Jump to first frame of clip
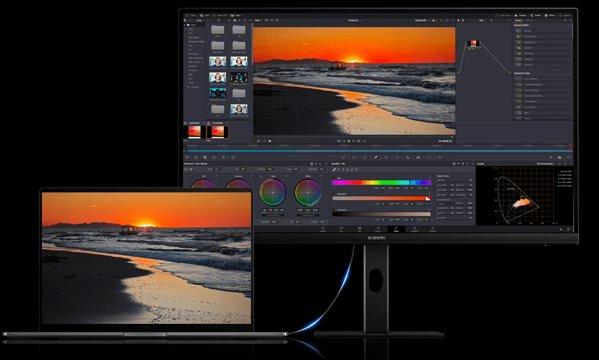599x360 pixels. coord(339,141)
